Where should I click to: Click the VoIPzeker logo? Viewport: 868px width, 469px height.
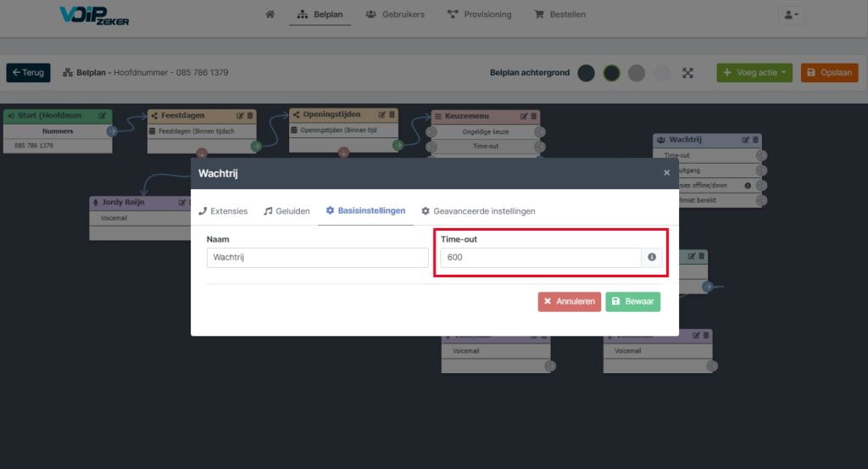point(94,15)
